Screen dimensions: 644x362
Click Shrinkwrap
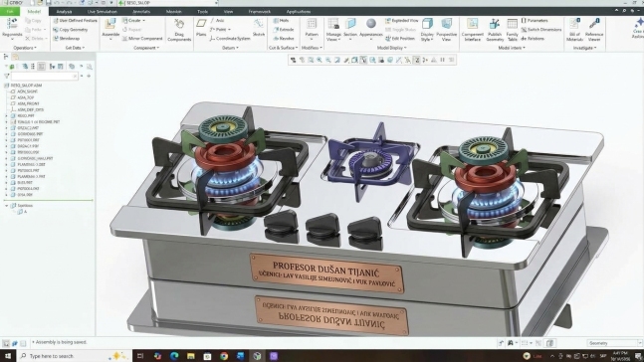tap(66, 39)
